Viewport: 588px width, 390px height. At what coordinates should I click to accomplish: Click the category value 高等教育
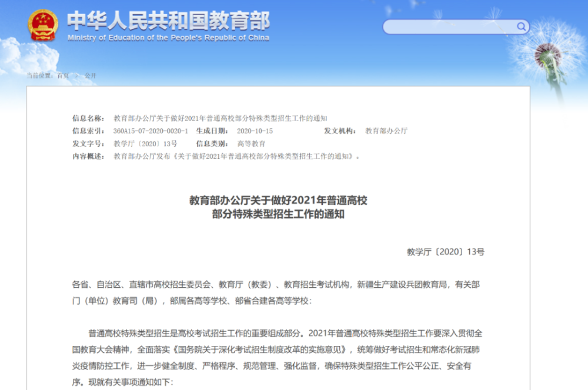click(251, 144)
